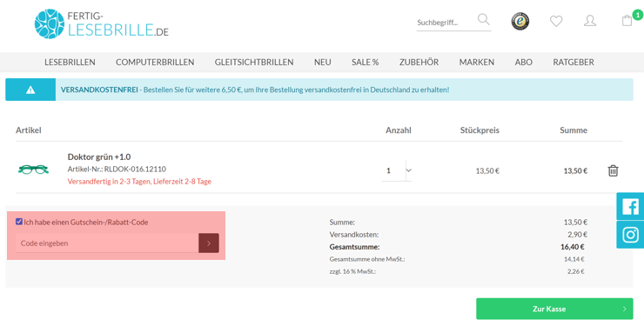
Task: Open the Gleitsichtbrillen menu
Action: [x=254, y=63]
